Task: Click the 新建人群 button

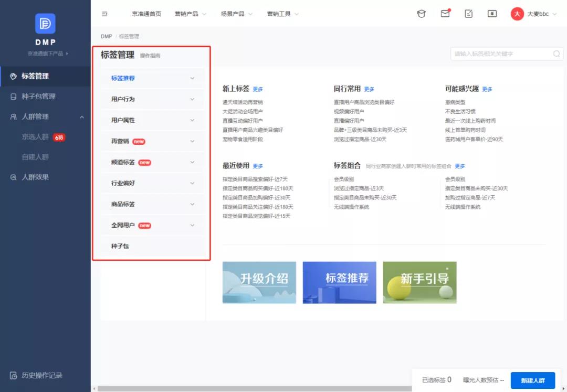Action: [x=532, y=380]
